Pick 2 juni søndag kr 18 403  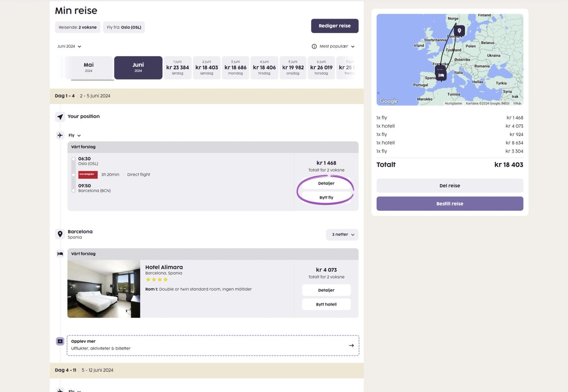(x=206, y=68)
